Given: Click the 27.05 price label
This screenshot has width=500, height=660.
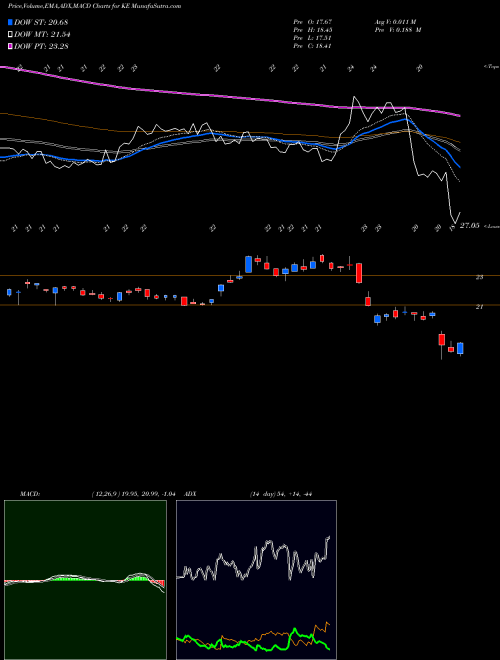Looking at the screenshot, I should [x=469, y=226].
